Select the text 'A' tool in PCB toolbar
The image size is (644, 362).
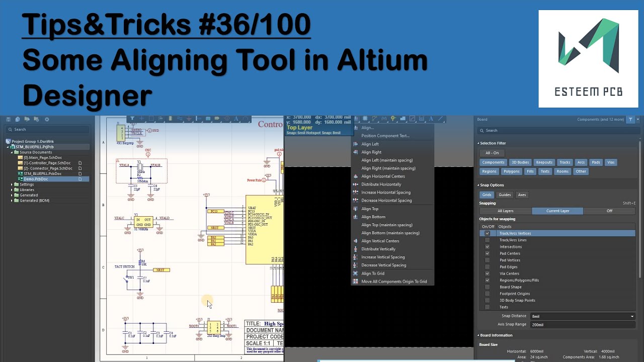point(431,119)
